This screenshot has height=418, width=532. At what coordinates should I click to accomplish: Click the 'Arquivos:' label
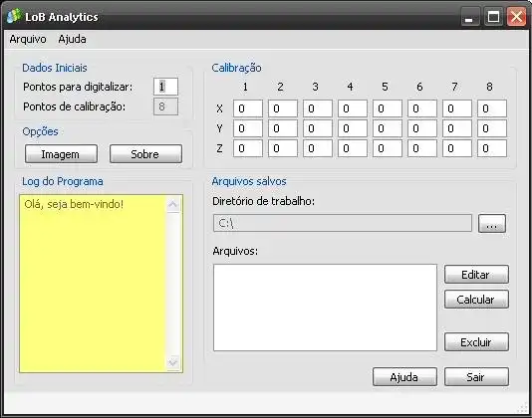point(235,251)
